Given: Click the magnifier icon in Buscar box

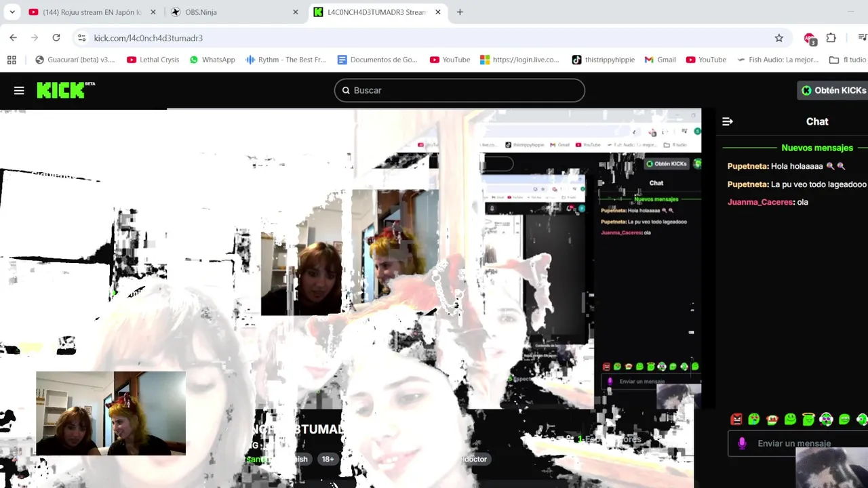Looking at the screenshot, I should point(346,90).
